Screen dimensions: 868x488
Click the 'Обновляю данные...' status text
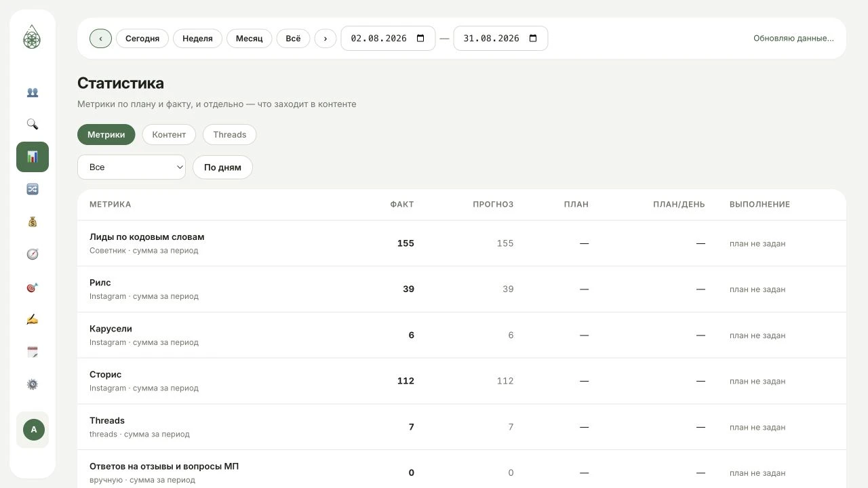coord(794,39)
